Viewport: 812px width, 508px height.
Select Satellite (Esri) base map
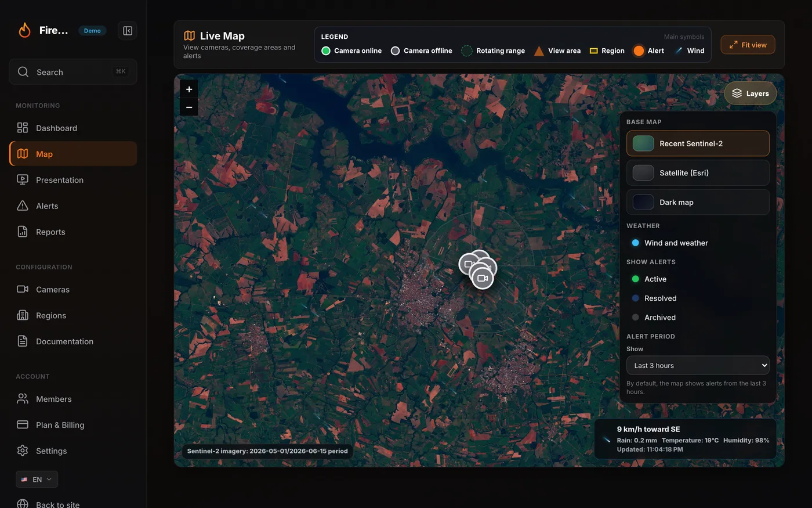698,173
